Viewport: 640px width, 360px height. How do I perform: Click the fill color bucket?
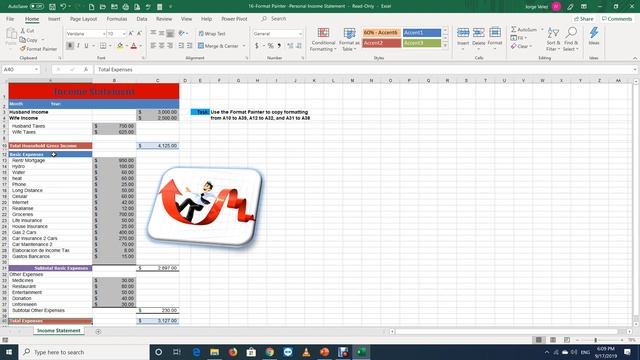[120, 46]
